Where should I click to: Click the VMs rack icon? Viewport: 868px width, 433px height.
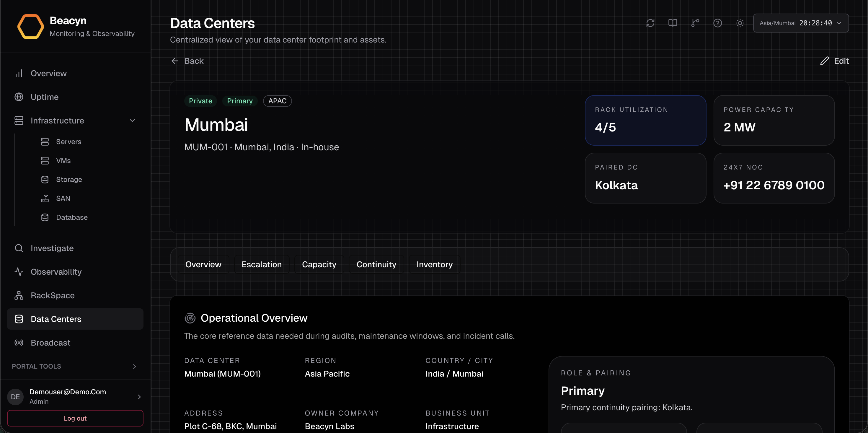pos(45,160)
